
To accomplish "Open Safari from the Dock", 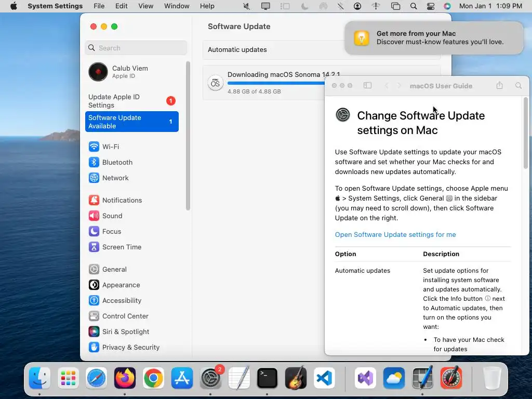I will (96, 378).
